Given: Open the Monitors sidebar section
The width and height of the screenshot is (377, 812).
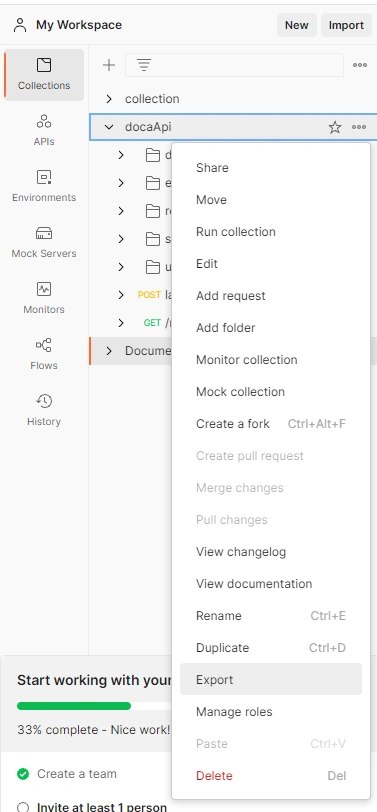Looking at the screenshot, I should tap(44, 298).
